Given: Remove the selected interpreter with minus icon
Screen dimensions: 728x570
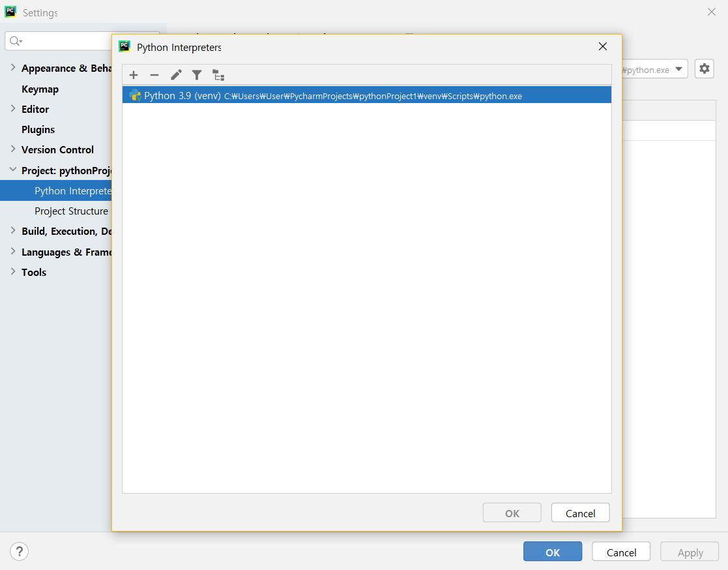Looking at the screenshot, I should [x=154, y=75].
